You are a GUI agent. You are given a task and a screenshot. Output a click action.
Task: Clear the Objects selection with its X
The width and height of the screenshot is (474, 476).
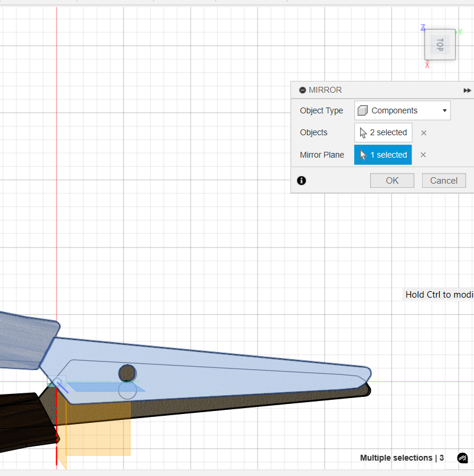pos(423,133)
